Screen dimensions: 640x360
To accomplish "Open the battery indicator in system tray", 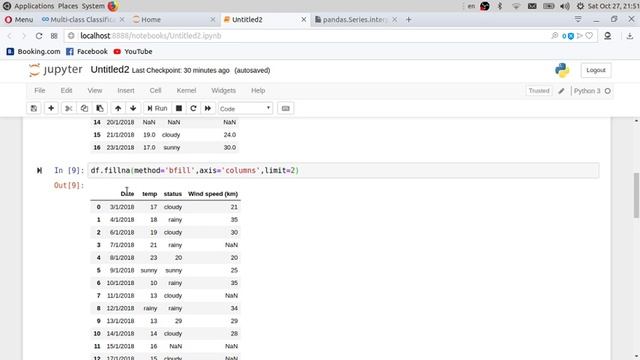I will pyautogui.click(x=549, y=6).
